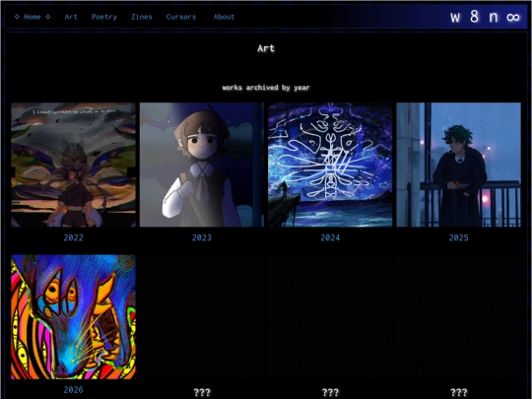
Task: Open the 2025 artwork thumbnail
Action: [459, 165]
